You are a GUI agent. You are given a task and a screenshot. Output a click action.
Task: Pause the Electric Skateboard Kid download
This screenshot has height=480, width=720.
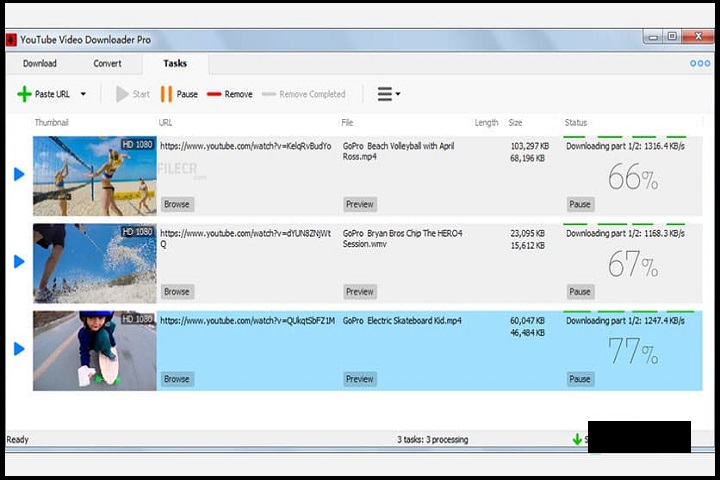point(580,379)
